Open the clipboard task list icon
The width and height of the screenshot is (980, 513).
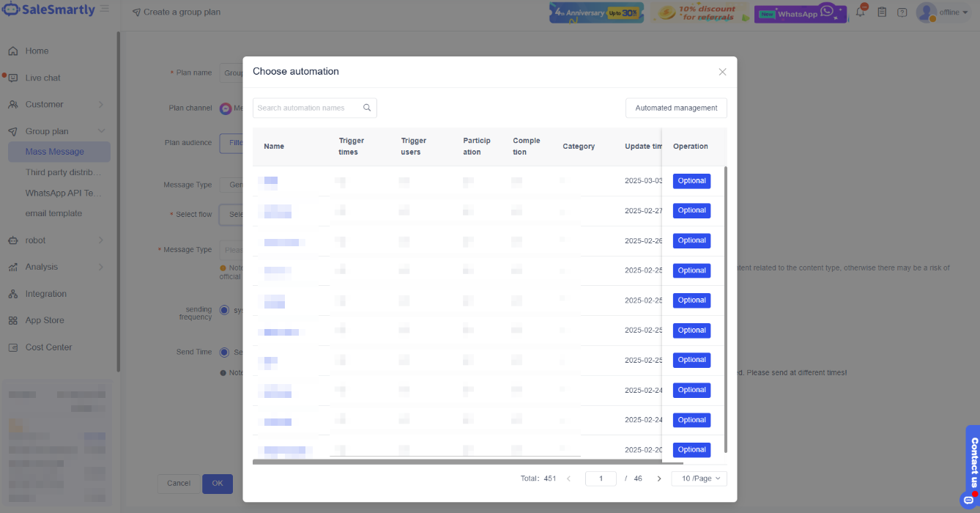(x=882, y=12)
